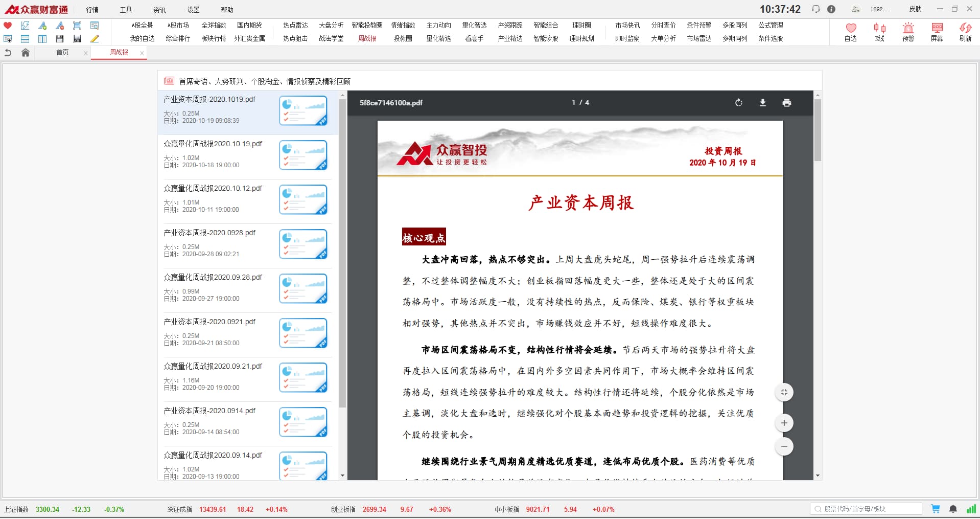
Task: Click the PDF viewer vertical scrollbar thumb
Action: pos(818,130)
